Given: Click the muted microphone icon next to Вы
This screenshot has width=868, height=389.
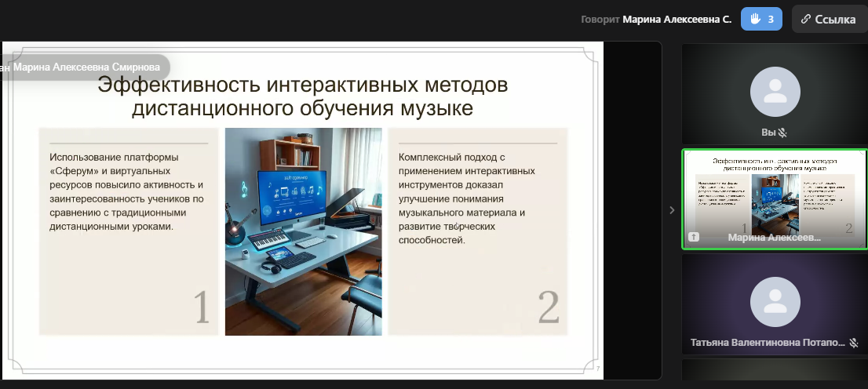Looking at the screenshot, I should coord(782,133).
